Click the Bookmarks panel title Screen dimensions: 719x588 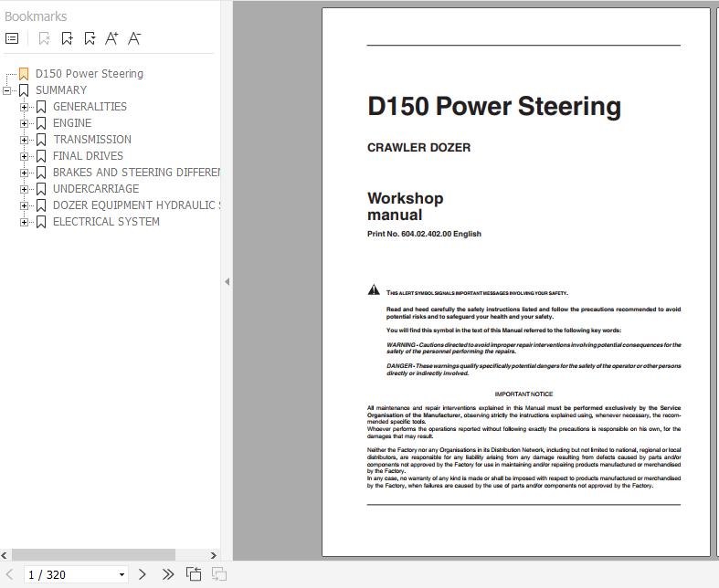pos(36,17)
